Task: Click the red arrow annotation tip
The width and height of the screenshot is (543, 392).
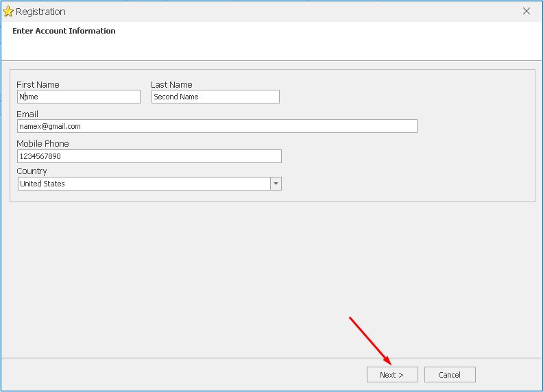Action: (x=391, y=365)
